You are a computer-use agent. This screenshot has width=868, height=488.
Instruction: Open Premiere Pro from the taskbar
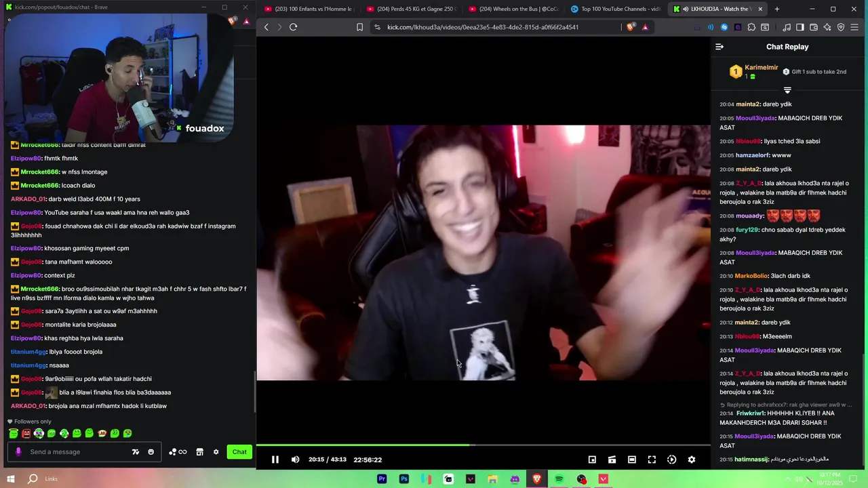[x=382, y=479]
